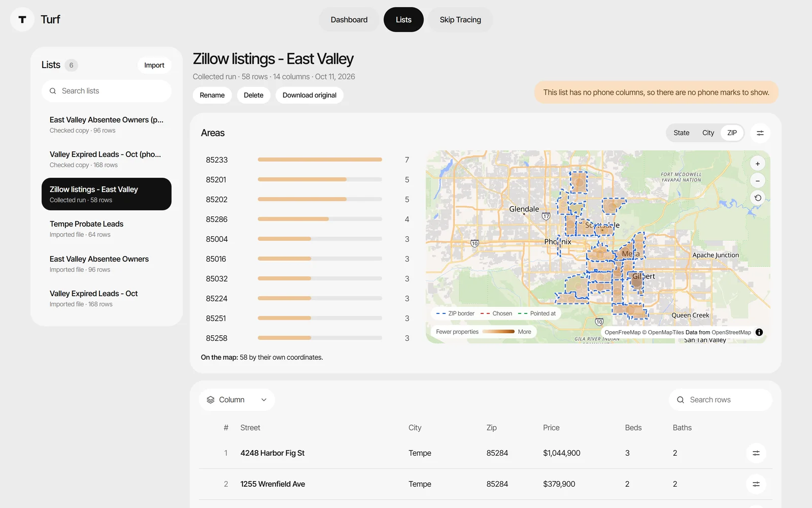Switch areas grouping to State
Screen dimensions: 812x508
point(682,133)
